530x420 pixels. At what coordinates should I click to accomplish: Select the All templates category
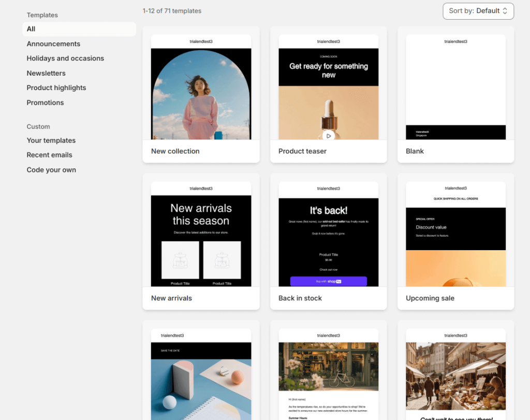[79, 29]
